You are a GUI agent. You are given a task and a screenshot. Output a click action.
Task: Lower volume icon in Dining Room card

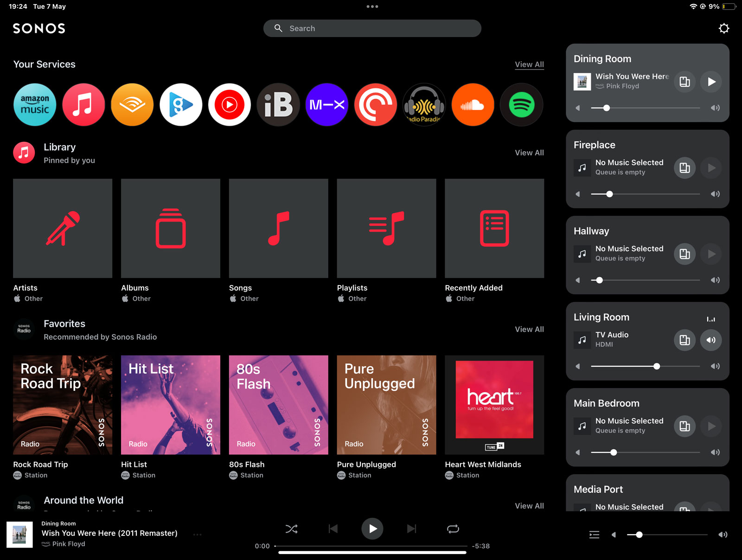click(x=578, y=108)
